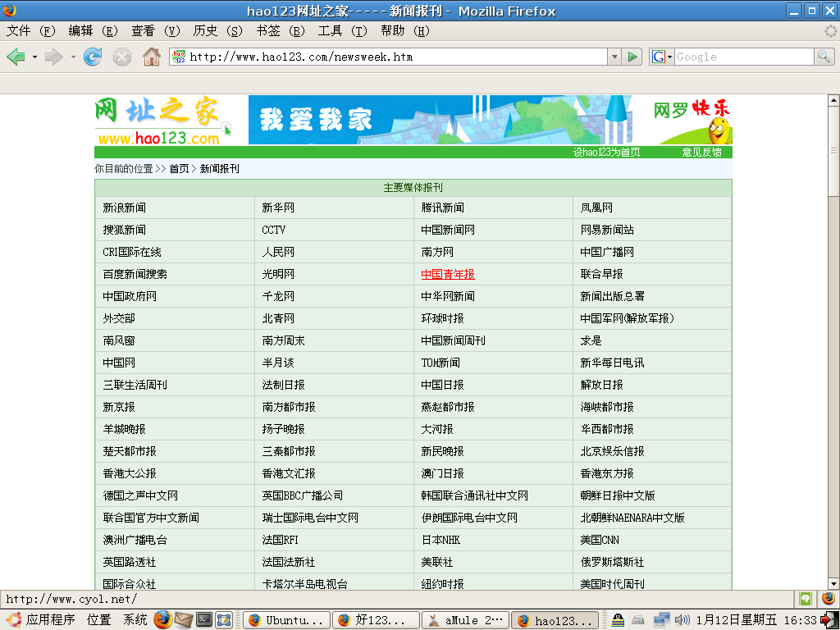This screenshot has width=840, height=630.
Task: Reload the page with the blue Refresh icon
Action: pos(93,57)
